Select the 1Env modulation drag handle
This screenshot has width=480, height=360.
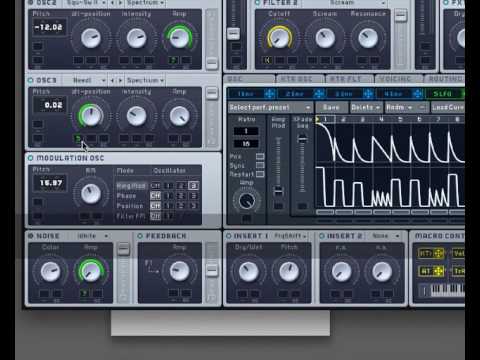(x=269, y=94)
